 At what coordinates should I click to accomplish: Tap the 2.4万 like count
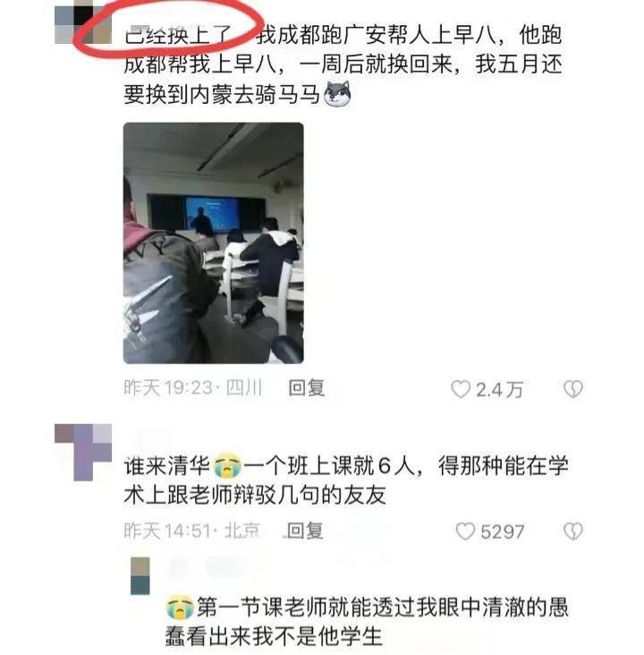pyautogui.click(x=499, y=390)
